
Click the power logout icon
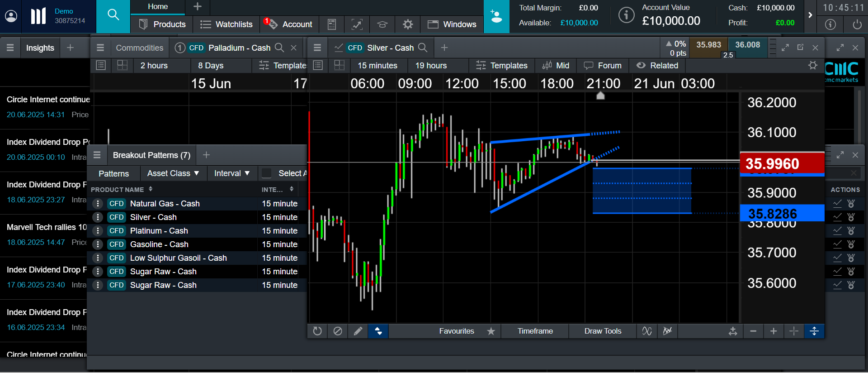point(857,24)
